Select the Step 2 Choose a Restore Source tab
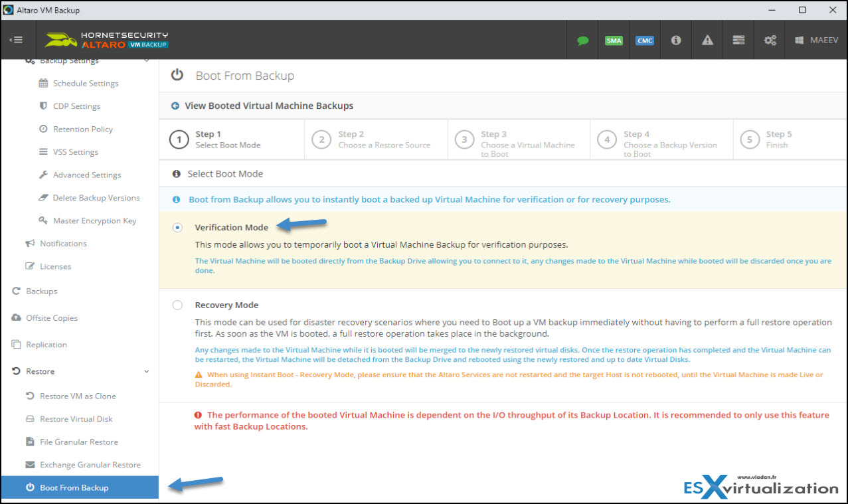The width and height of the screenshot is (848, 504). tap(376, 139)
